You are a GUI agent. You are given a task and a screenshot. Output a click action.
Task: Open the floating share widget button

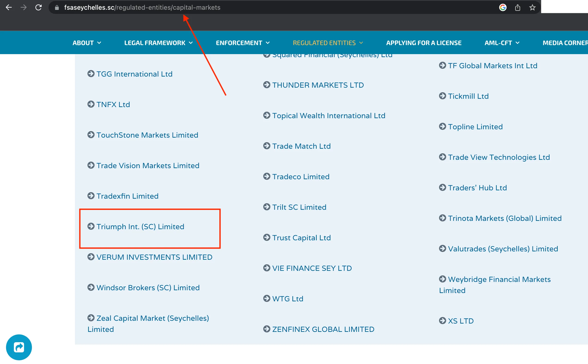[19, 347]
